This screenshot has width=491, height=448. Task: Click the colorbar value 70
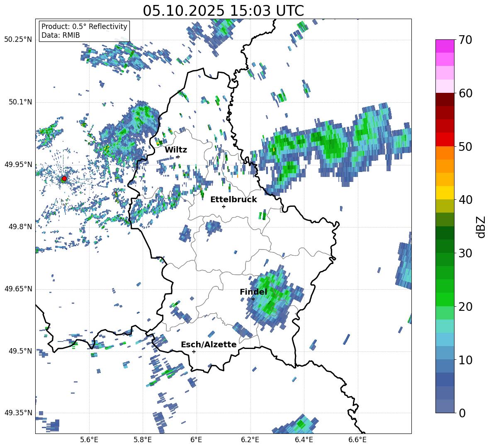click(x=465, y=40)
